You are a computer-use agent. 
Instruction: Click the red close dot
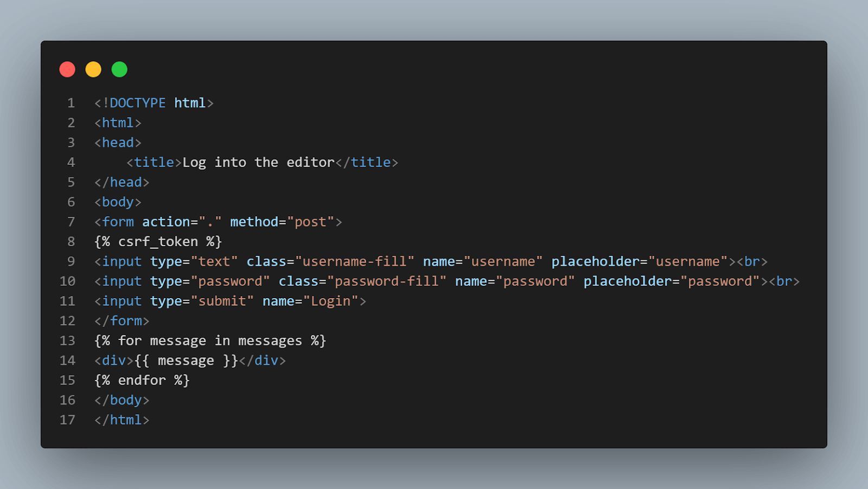[67, 69]
